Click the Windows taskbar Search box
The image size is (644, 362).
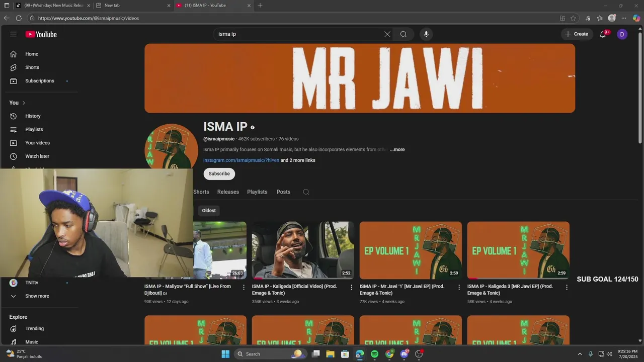coord(271,354)
